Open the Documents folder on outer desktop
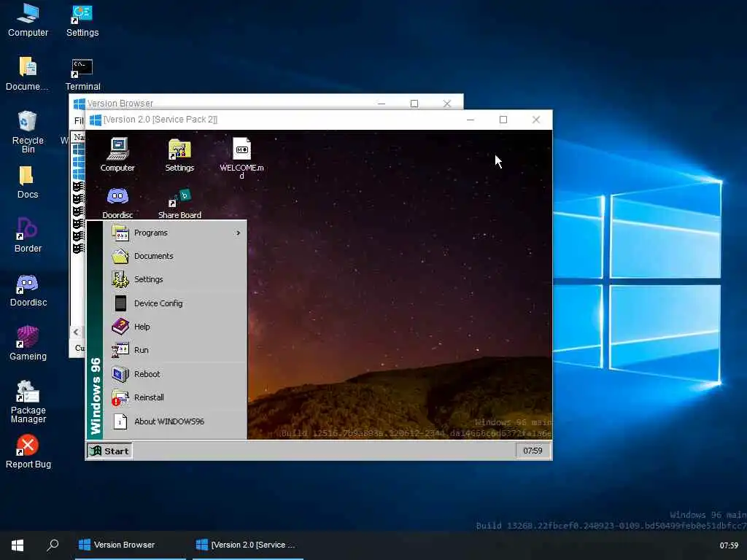Image resolution: width=747 pixels, height=560 pixels. 28,74
